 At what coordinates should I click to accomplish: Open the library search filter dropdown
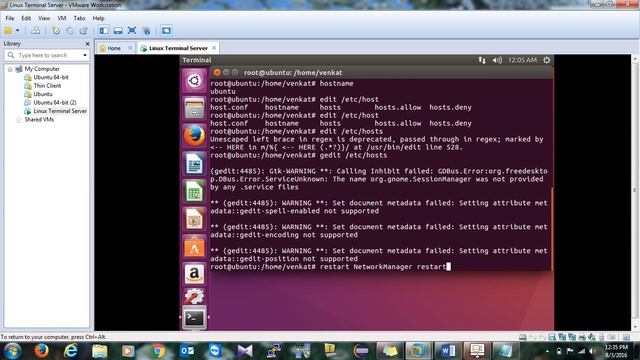(x=85, y=55)
